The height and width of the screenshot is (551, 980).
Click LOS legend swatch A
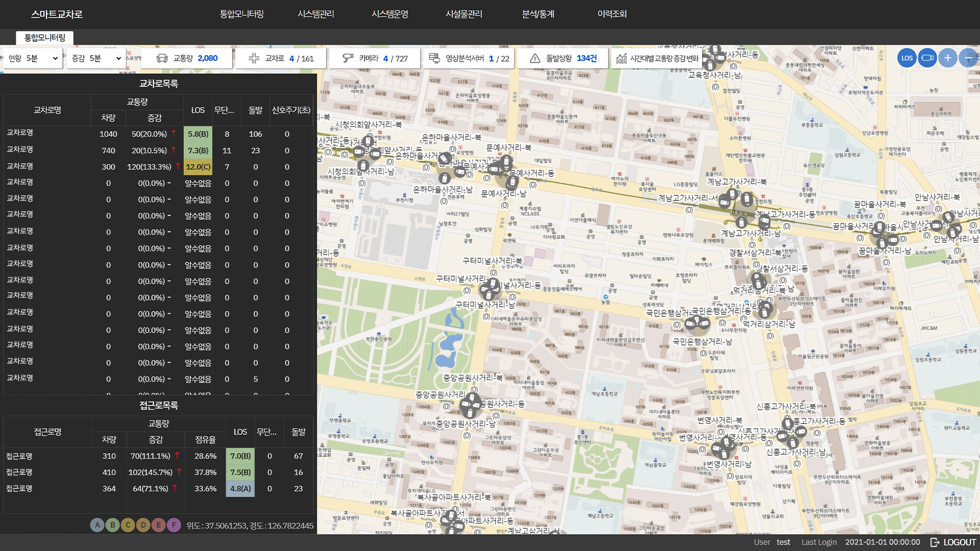[x=97, y=525]
